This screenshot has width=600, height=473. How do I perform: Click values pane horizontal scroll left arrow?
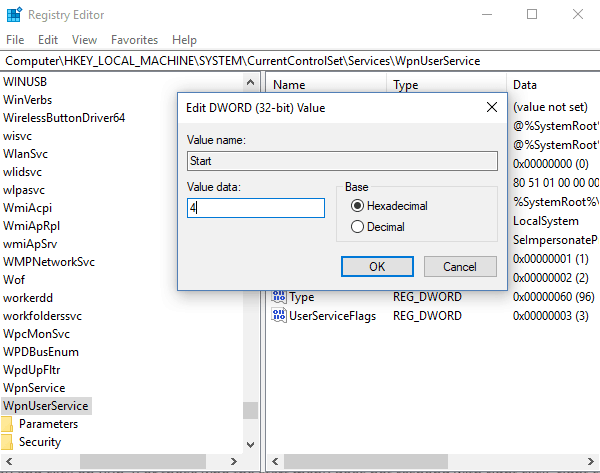pyautogui.click(x=275, y=461)
